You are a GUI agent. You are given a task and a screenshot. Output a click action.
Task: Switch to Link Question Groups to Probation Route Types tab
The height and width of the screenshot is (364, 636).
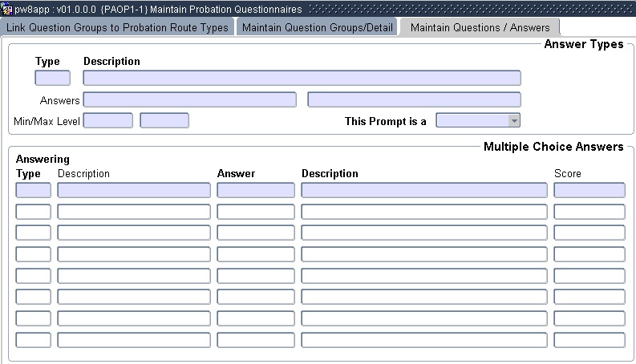pyautogui.click(x=117, y=27)
